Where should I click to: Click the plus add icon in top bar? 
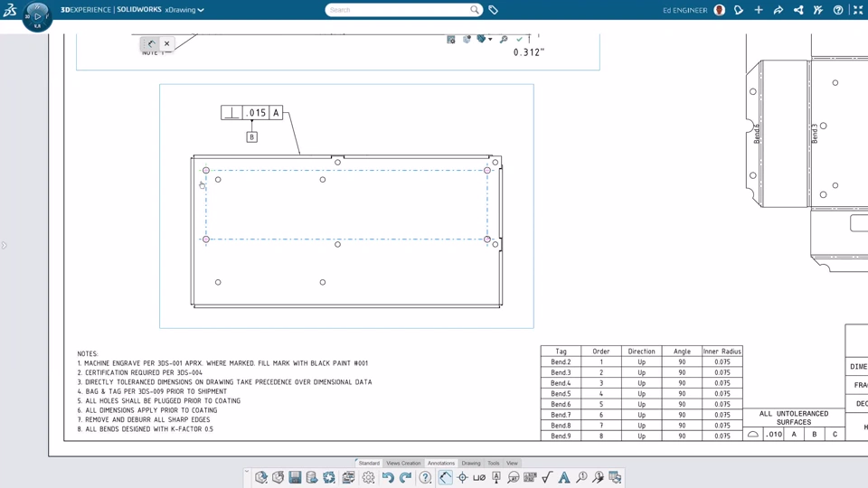coord(759,10)
